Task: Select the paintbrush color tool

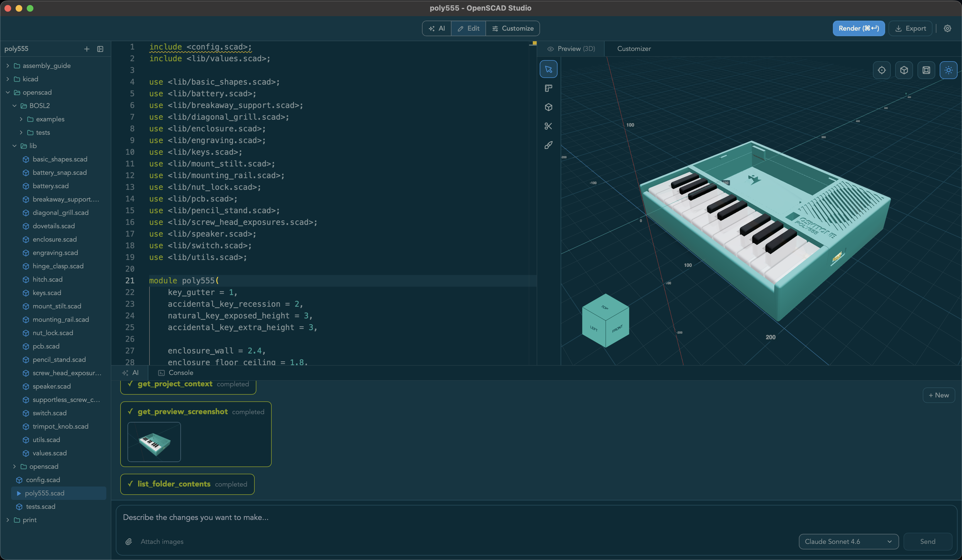Action: pyautogui.click(x=548, y=145)
